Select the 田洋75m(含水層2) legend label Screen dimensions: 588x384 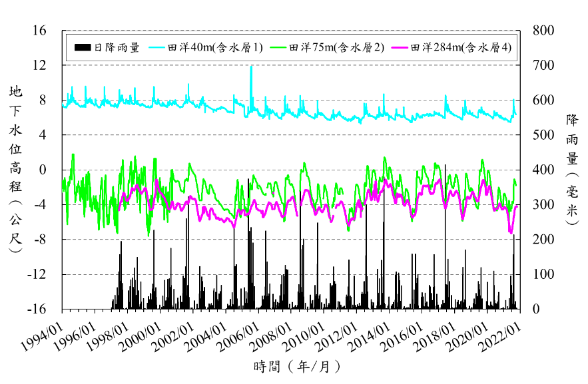[x=337, y=47]
